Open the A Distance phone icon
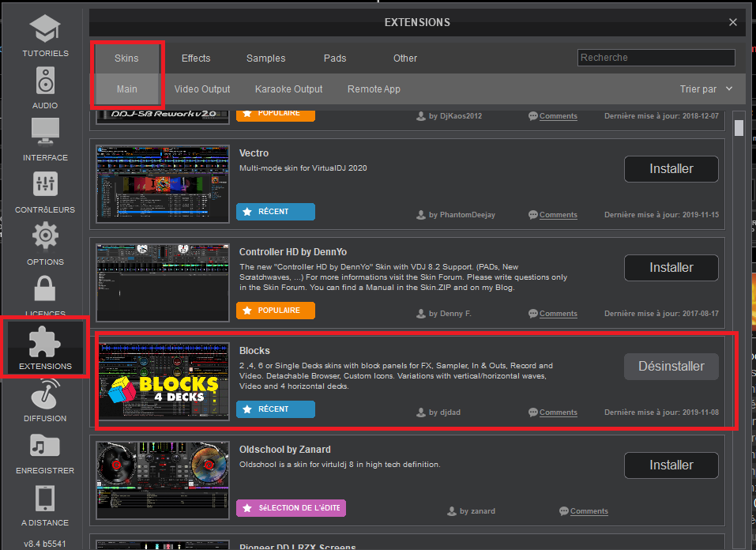756x550 pixels. click(45, 501)
